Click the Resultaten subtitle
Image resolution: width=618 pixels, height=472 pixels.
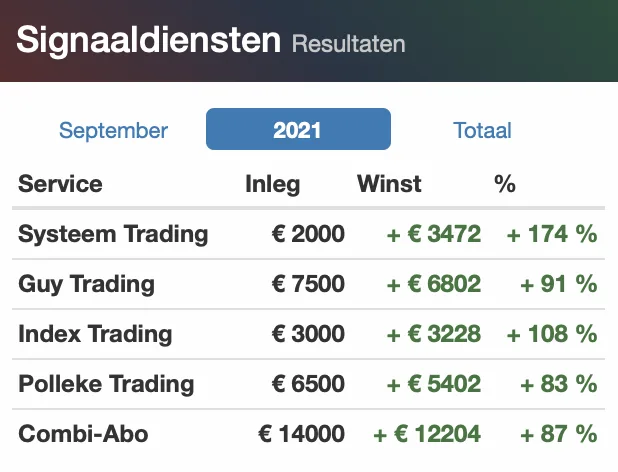pyautogui.click(x=348, y=44)
